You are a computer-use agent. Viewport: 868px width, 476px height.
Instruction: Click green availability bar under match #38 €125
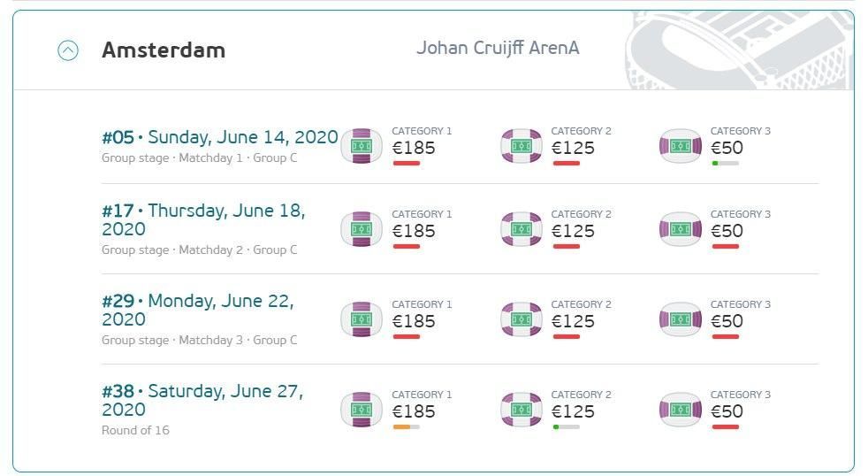point(567,426)
